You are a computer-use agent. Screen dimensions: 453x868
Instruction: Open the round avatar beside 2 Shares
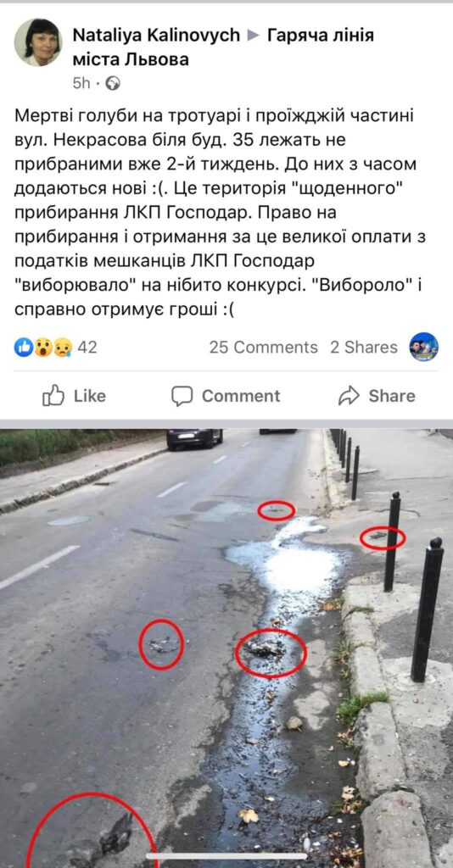coord(424,347)
